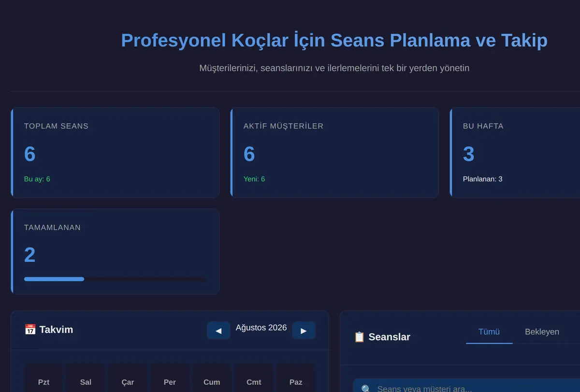
Task: Click the Tamamlanan progress bar
Action: (x=115, y=279)
